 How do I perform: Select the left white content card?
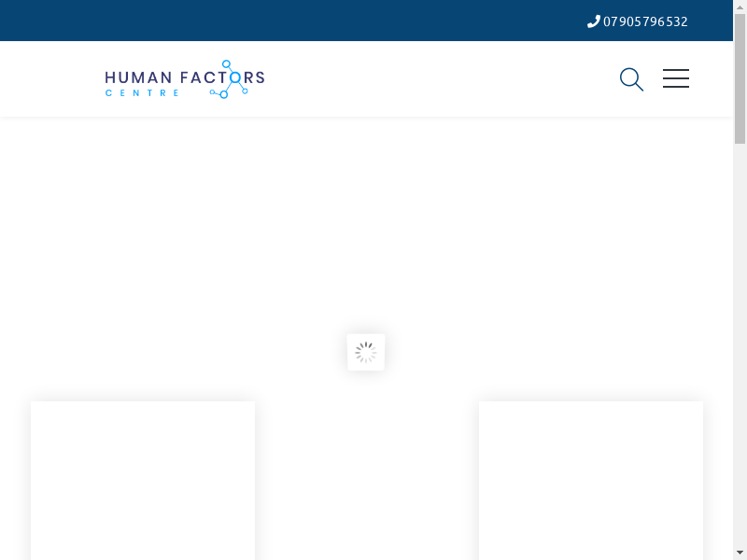[x=143, y=481]
